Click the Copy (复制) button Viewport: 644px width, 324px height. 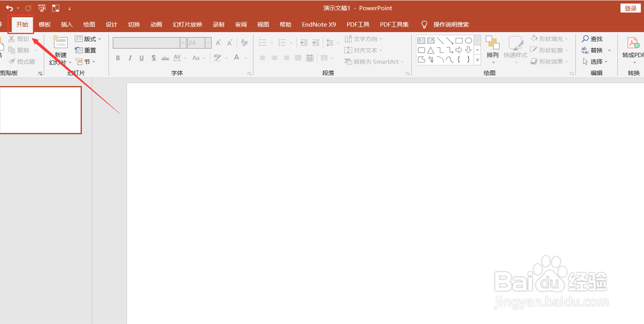tap(19, 50)
